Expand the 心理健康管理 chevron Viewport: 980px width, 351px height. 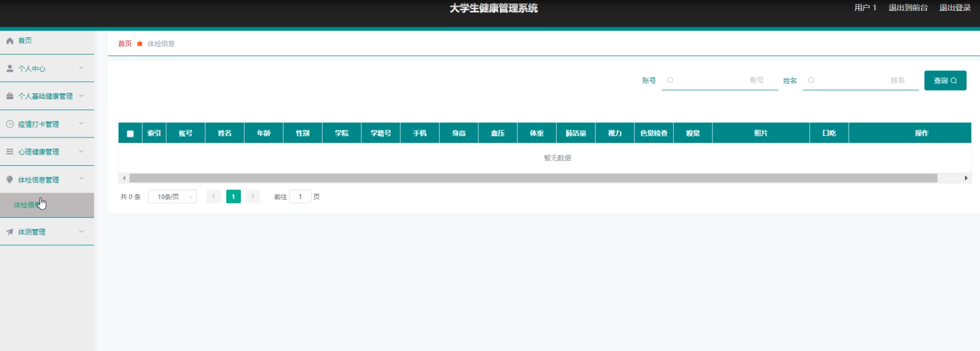pos(81,151)
